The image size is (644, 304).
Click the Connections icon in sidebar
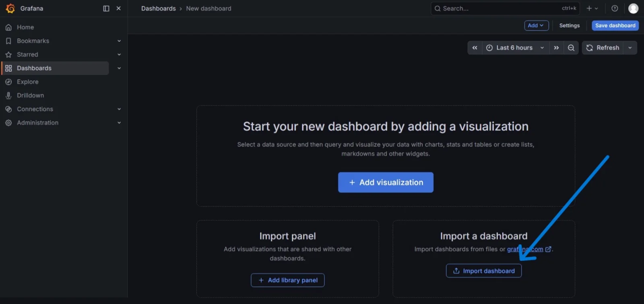pyautogui.click(x=8, y=109)
